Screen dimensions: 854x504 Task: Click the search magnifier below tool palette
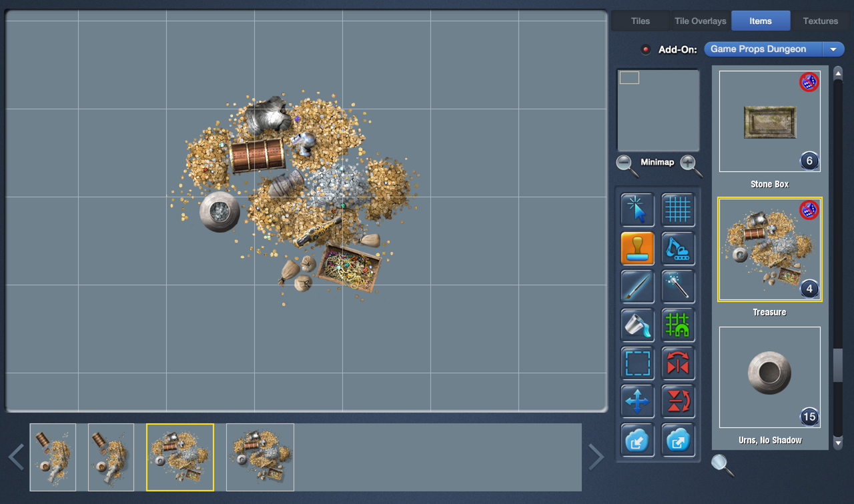click(x=722, y=465)
